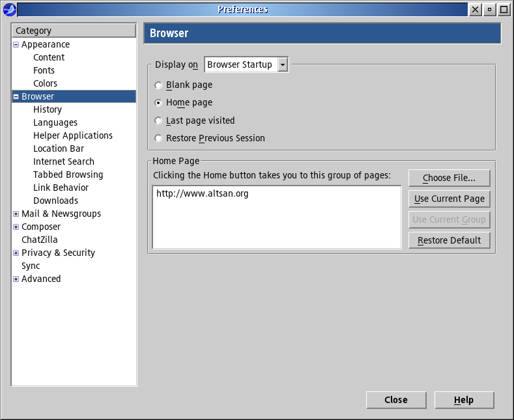Go to Tabbed Browsing settings
This screenshot has height=420, width=514.
68,175
